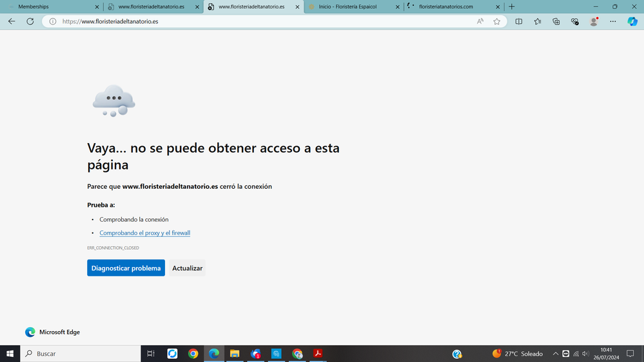
Task: Close the floristeriatanatorios.com tab
Action: pos(498,6)
